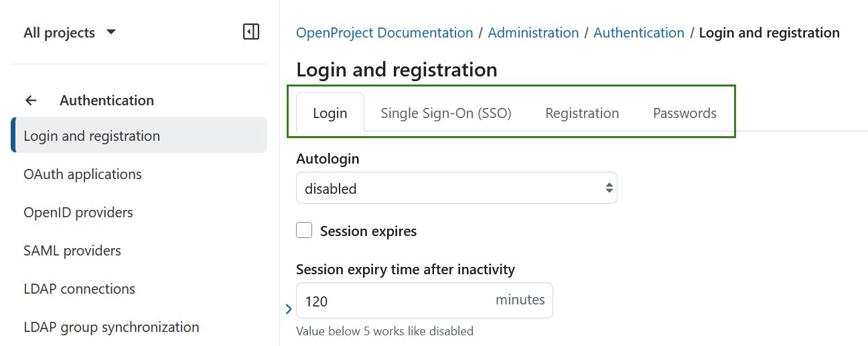Screen dimensions: 868x346
Task: Open the Autologin dropdown
Action: pos(456,188)
